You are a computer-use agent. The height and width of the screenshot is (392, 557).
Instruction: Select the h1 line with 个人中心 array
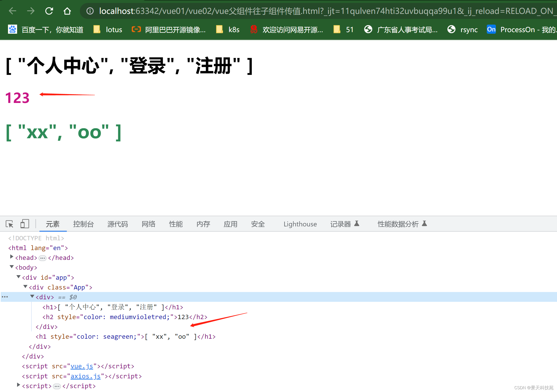point(113,307)
